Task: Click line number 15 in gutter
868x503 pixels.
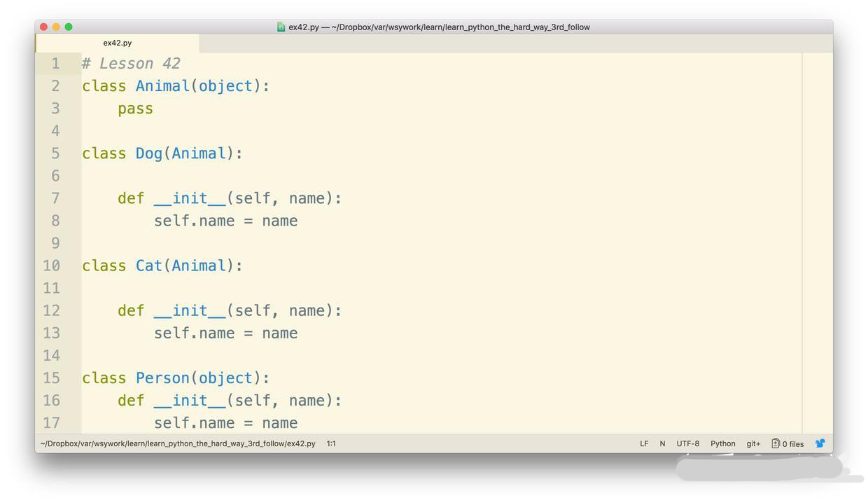Action: click(51, 378)
